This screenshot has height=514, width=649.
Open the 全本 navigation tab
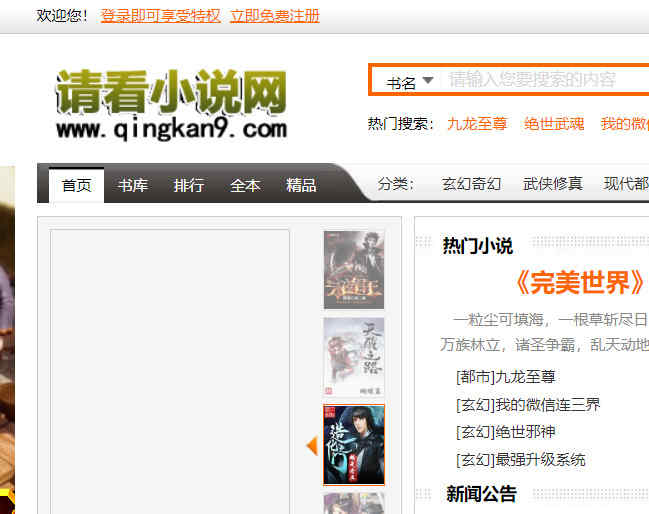245,185
